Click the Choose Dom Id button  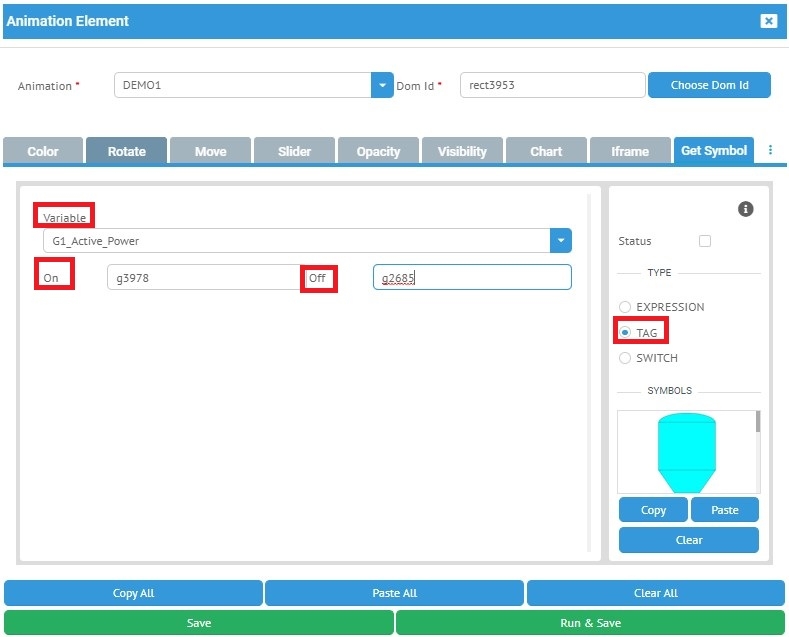click(x=709, y=85)
